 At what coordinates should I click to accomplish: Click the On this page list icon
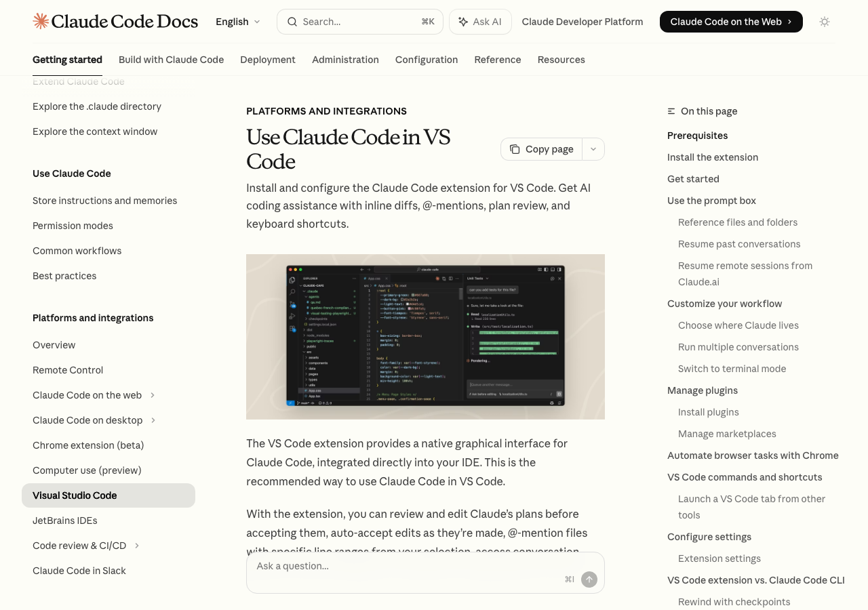click(671, 111)
